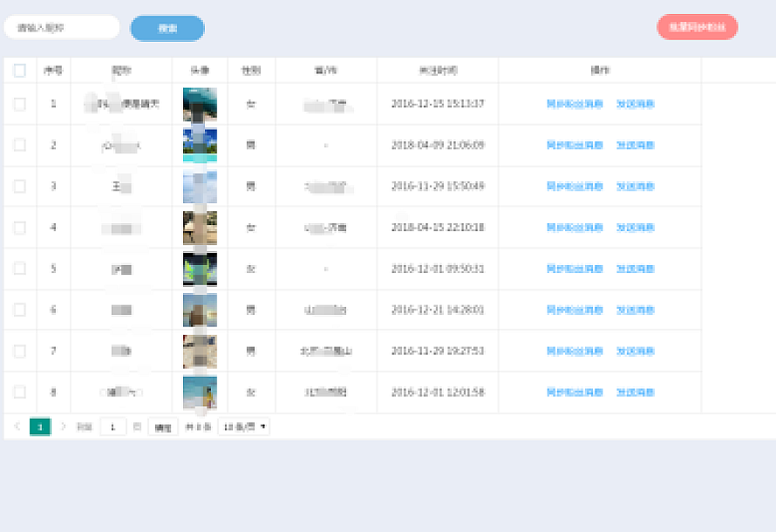
Task: Click the blue search button
Action: (x=167, y=28)
